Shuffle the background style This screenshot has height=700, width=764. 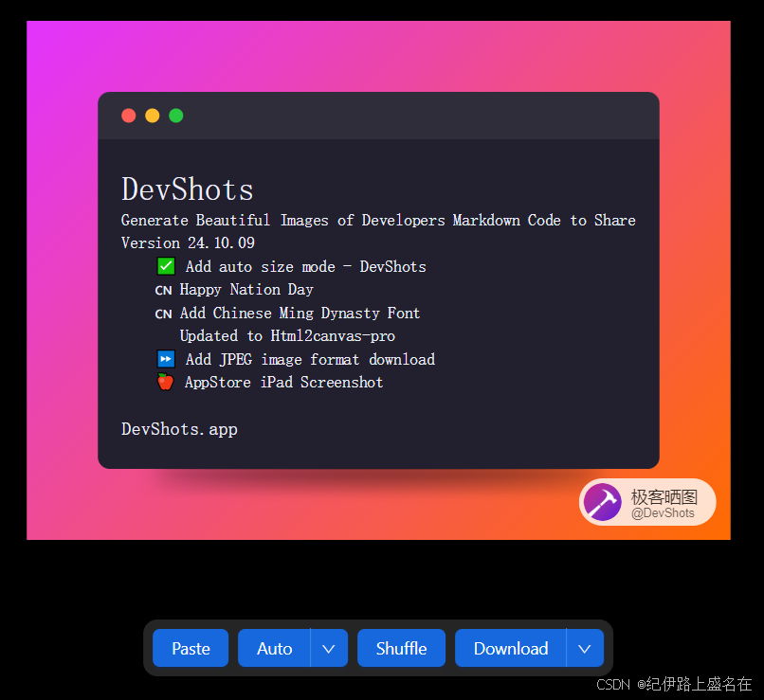401,648
